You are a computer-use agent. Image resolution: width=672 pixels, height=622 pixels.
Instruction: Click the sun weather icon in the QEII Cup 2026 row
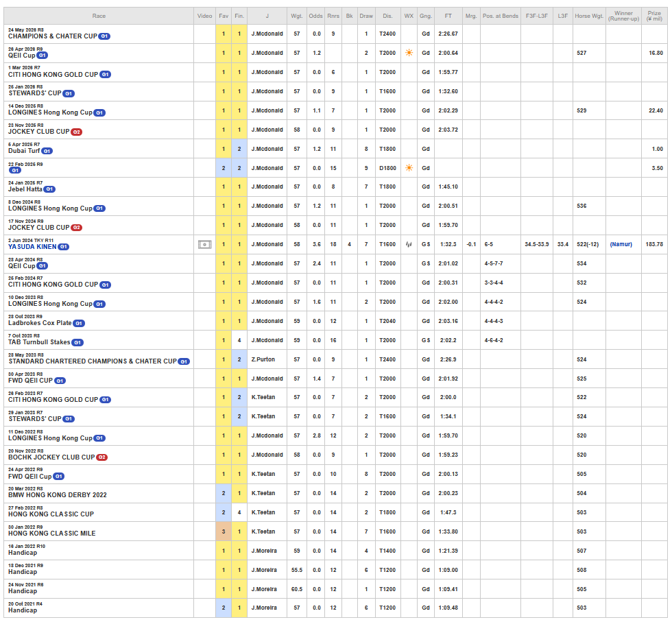click(409, 53)
